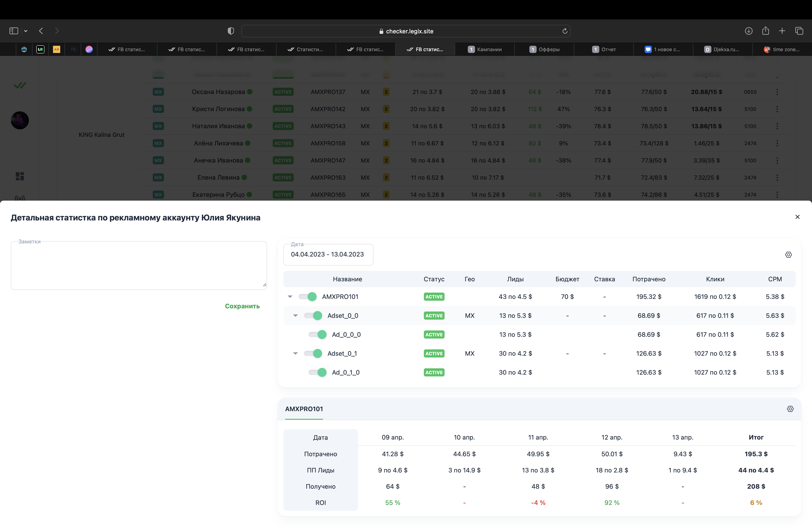The height and width of the screenshot is (527, 812).
Task: Collapse the AMXPRO101 campaign row
Action: (x=290, y=297)
